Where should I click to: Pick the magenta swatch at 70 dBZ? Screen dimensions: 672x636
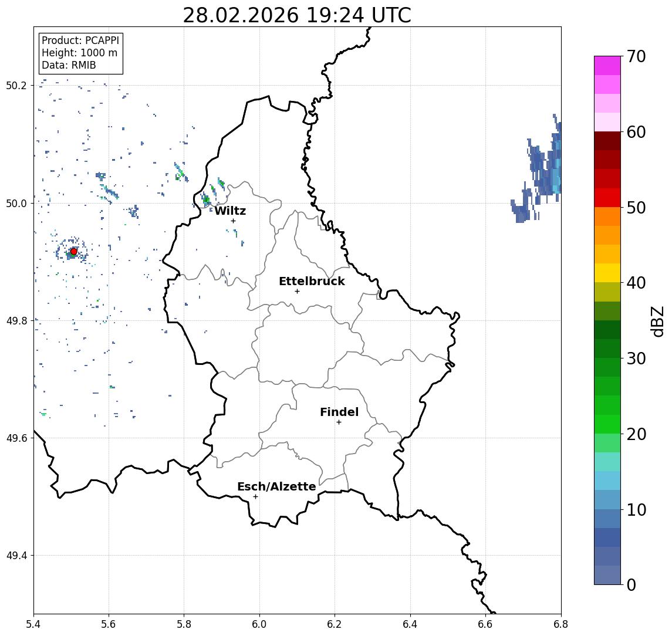coord(607,66)
